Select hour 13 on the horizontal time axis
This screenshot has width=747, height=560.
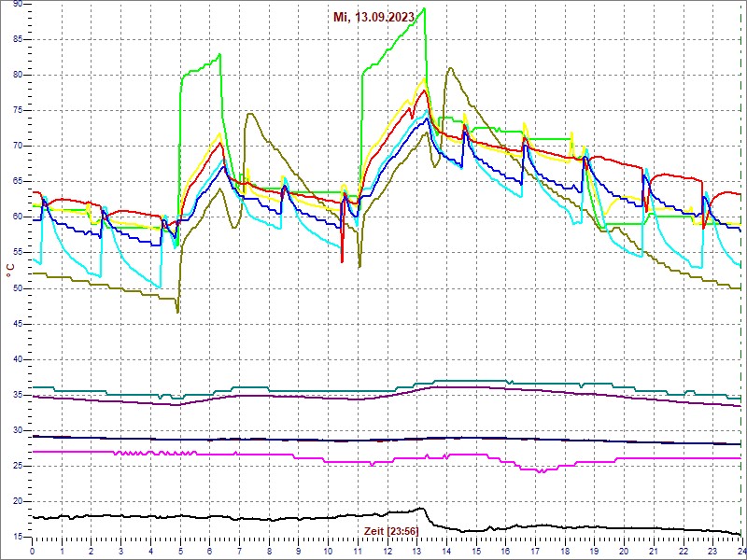coord(416,551)
